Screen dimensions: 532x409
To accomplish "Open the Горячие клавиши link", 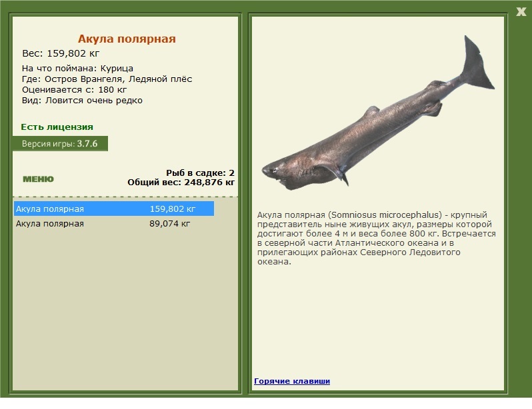I will [x=292, y=381].
